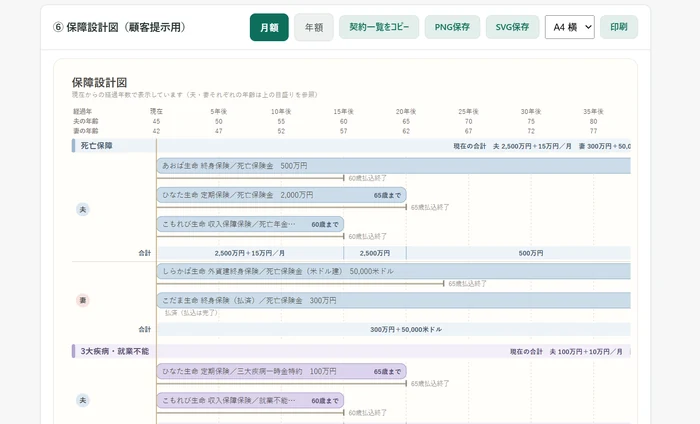Viewport: 700px width, 424px height.
Task: Click husband's total 2,500万円+15万円／月 cell
Action: point(250,253)
